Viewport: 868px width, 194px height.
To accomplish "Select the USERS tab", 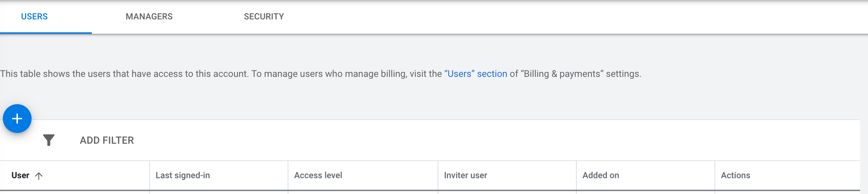I will [x=34, y=17].
